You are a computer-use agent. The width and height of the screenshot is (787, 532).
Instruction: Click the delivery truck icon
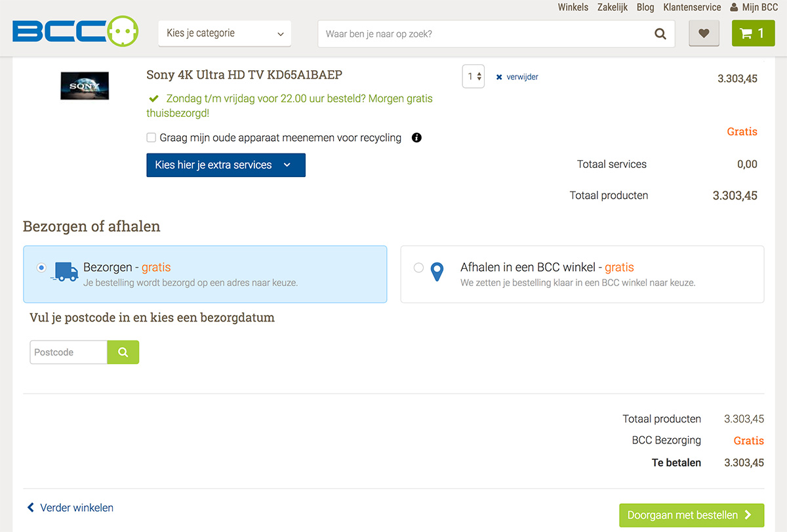64,272
